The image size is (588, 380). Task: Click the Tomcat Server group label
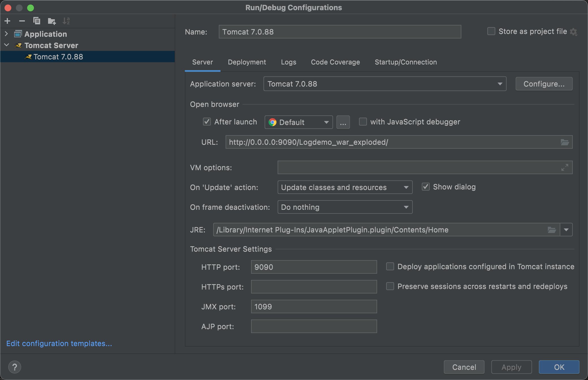pyautogui.click(x=51, y=45)
